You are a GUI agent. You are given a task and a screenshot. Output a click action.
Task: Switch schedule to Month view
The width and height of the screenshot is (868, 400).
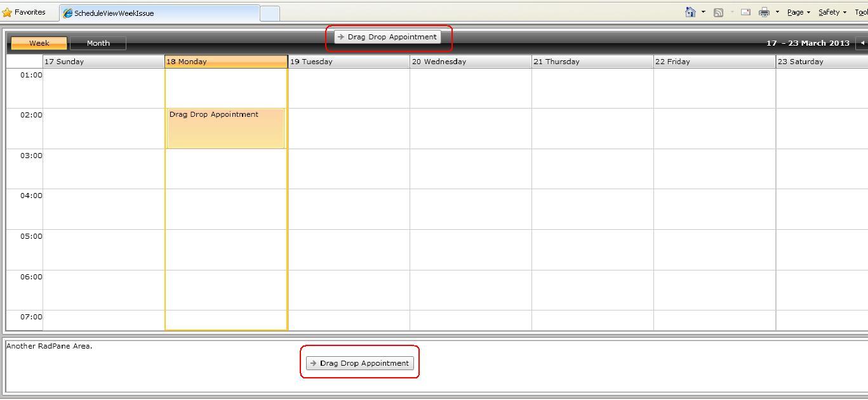[98, 43]
